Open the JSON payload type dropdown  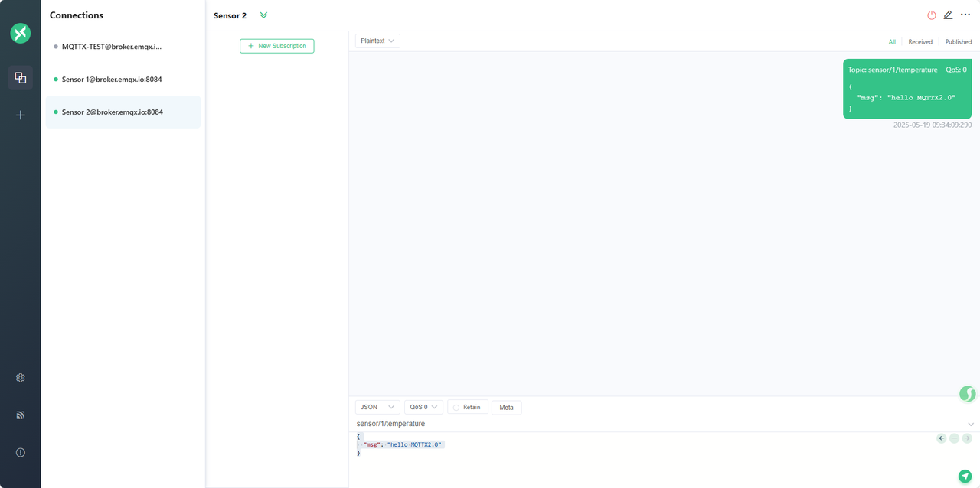[377, 407]
